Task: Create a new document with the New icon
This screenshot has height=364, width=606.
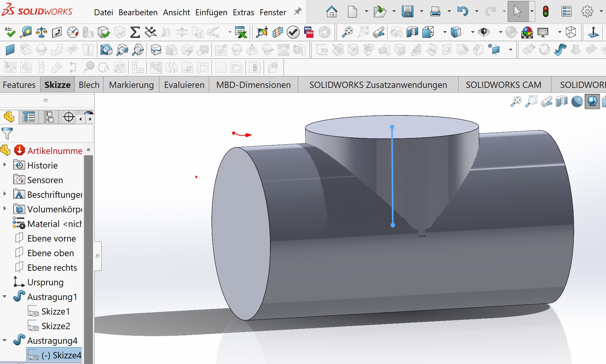Action: click(x=352, y=12)
